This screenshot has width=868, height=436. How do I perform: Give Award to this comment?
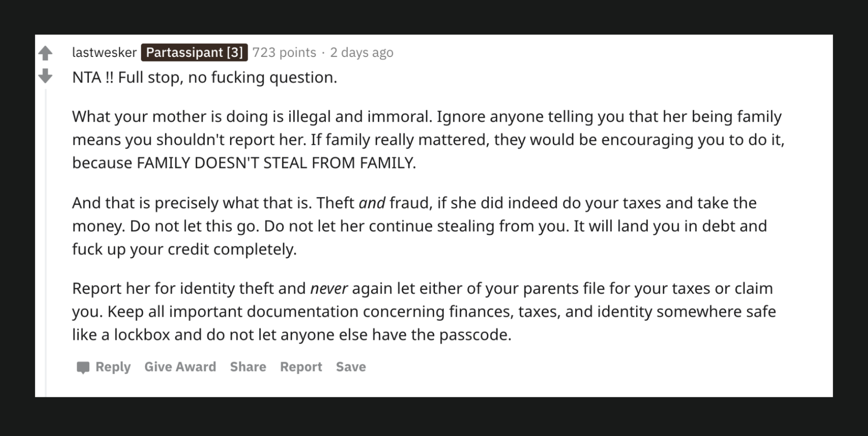pos(180,367)
